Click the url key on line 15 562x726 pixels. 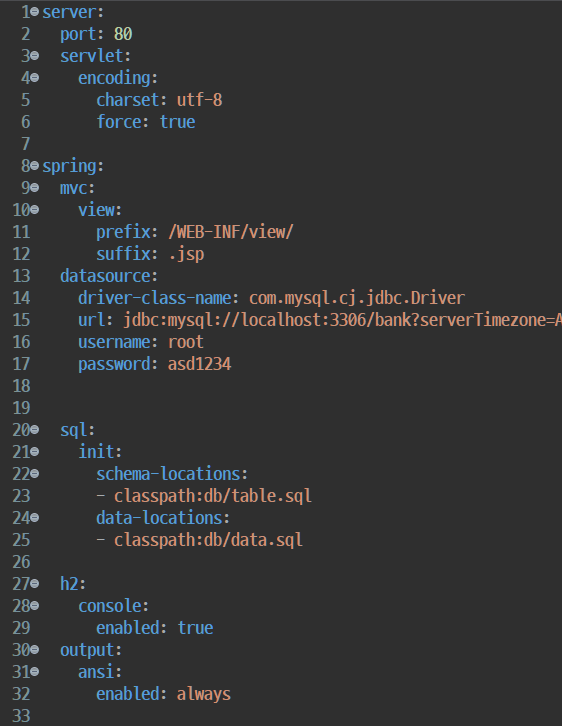92,320
